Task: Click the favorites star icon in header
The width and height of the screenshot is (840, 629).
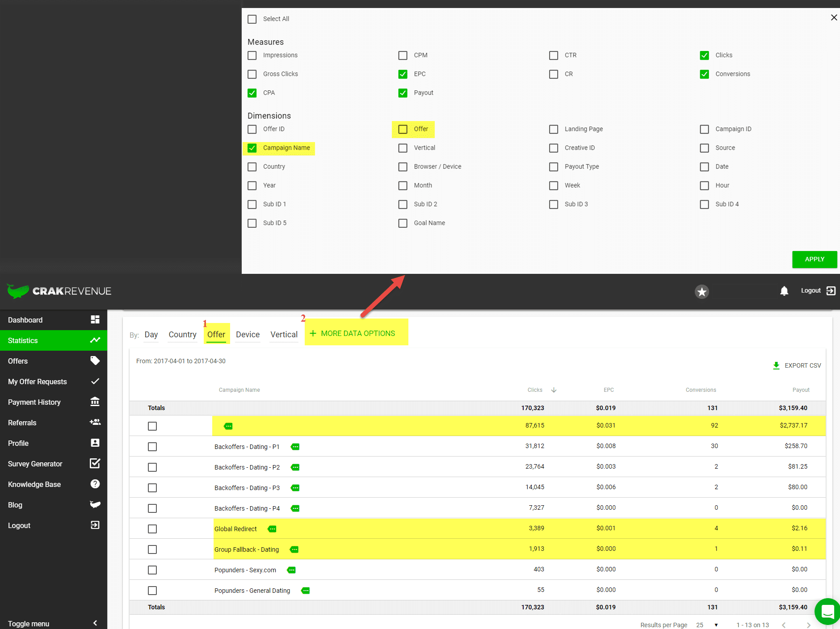Action: pos(701,292)
